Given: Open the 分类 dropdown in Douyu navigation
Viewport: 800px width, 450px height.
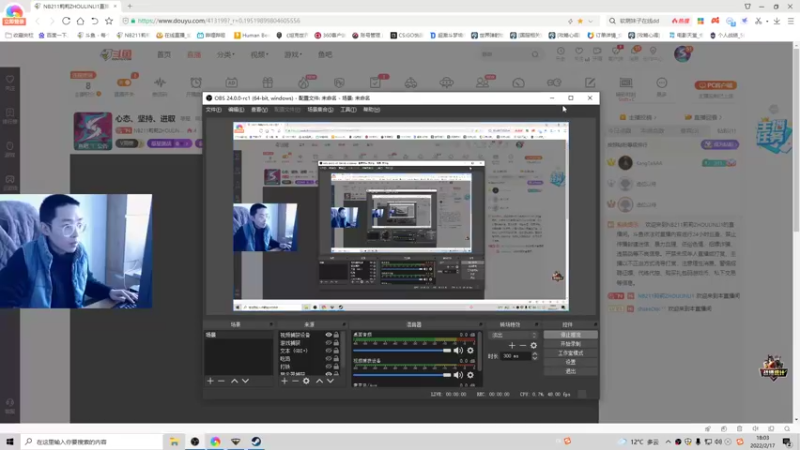Looking at the screenshot, I should (226, 55).
